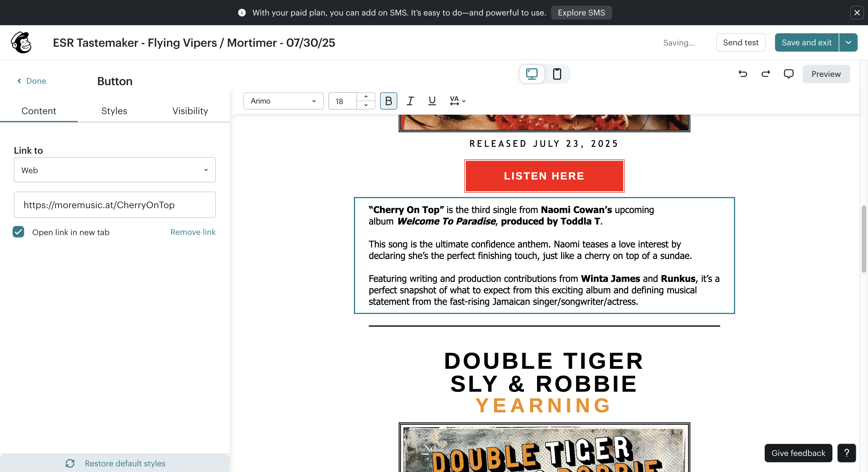
Task: Switch to the Visibility tab
Action: tap(190, 111)
